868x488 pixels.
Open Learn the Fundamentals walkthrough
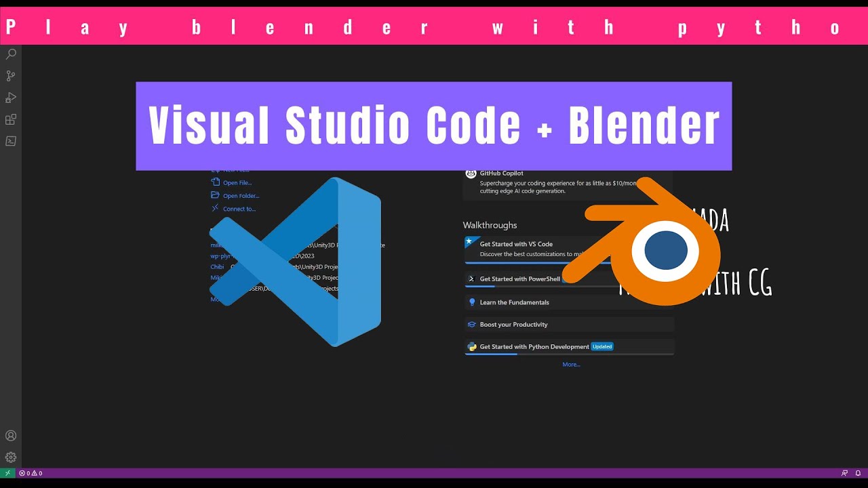(x=569, y=302)
